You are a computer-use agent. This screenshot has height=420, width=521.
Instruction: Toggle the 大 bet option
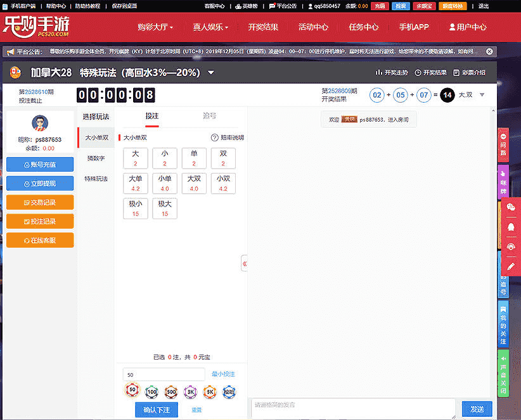click(x=136, y=158)
